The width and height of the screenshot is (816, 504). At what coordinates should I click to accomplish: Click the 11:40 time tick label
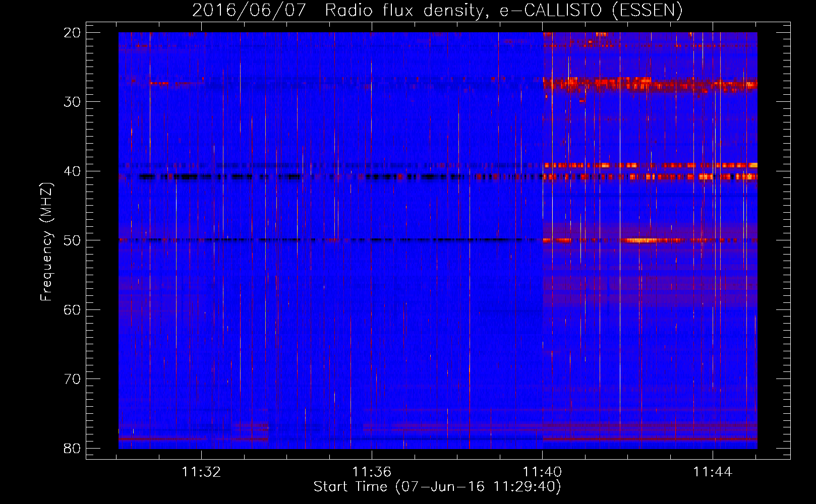542,472
